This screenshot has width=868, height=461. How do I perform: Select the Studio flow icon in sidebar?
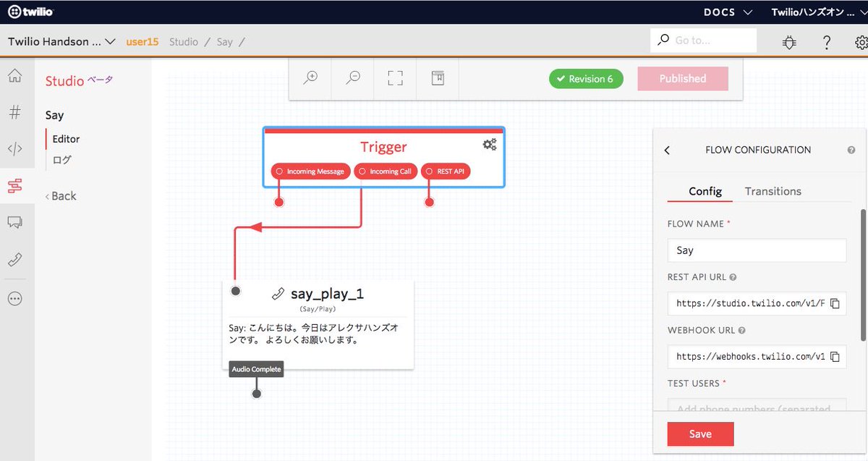click(x=14, y=186)
